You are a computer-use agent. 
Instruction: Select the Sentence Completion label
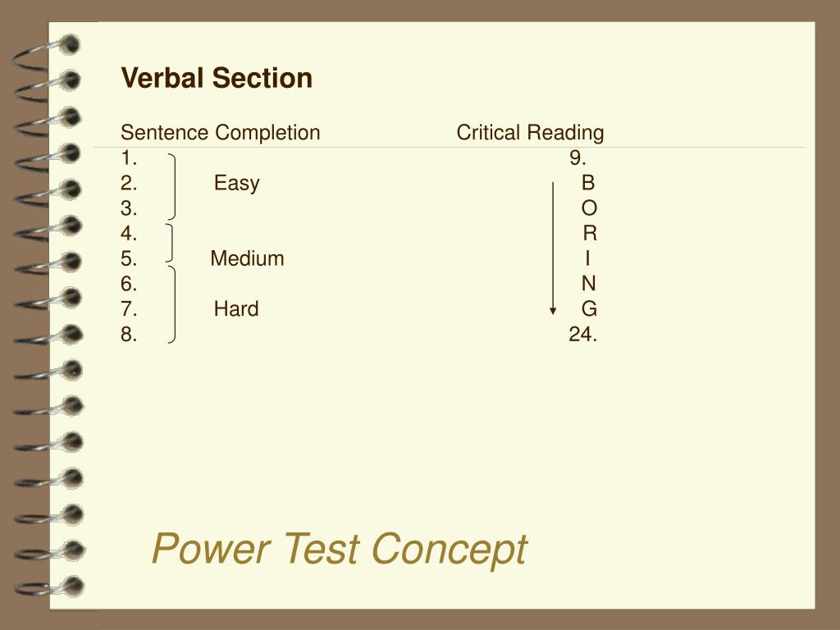[220, 132]
